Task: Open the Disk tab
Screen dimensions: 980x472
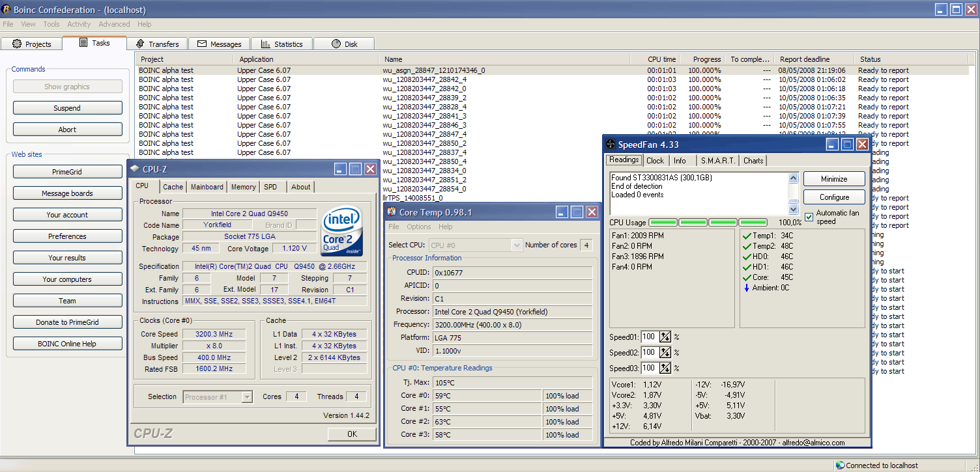Action: (344, 44)
